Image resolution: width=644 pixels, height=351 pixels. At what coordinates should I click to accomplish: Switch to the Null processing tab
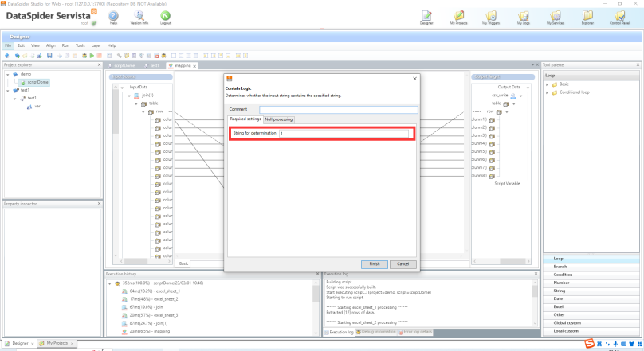tap(278, 119)
